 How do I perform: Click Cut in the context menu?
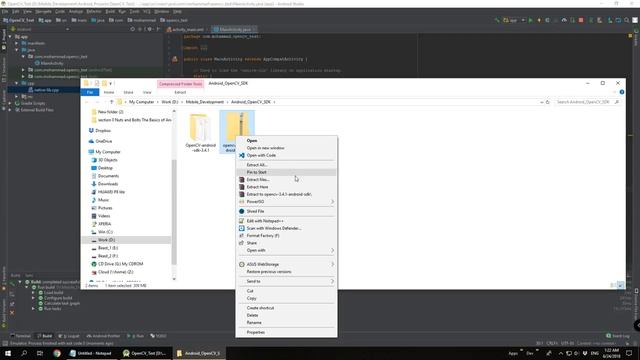[x=250, y=291]
